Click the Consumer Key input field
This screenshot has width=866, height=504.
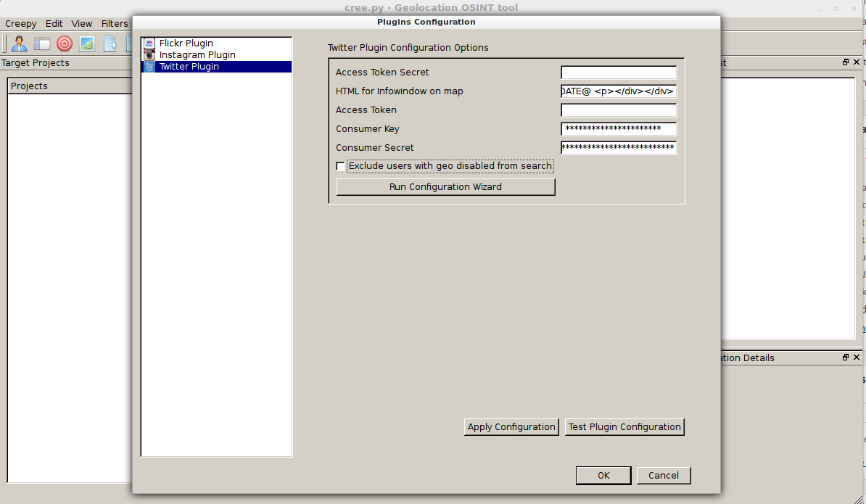pyautogui.click(x=618, y=129)
